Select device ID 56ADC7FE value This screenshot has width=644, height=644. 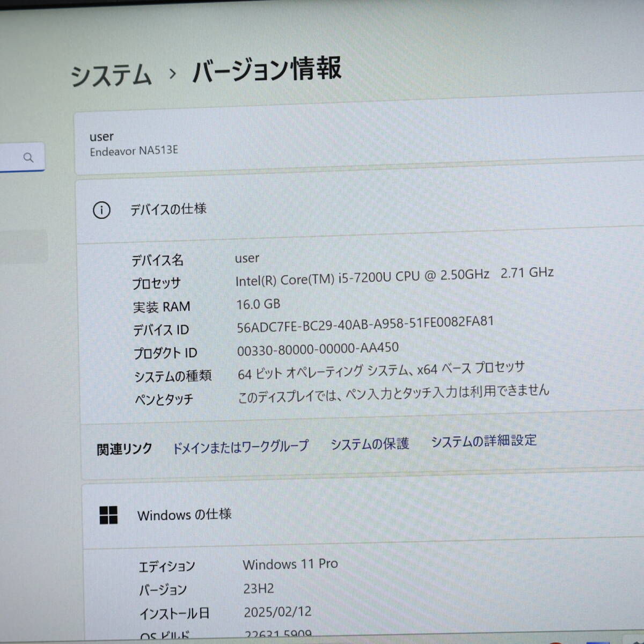point(365,324)
